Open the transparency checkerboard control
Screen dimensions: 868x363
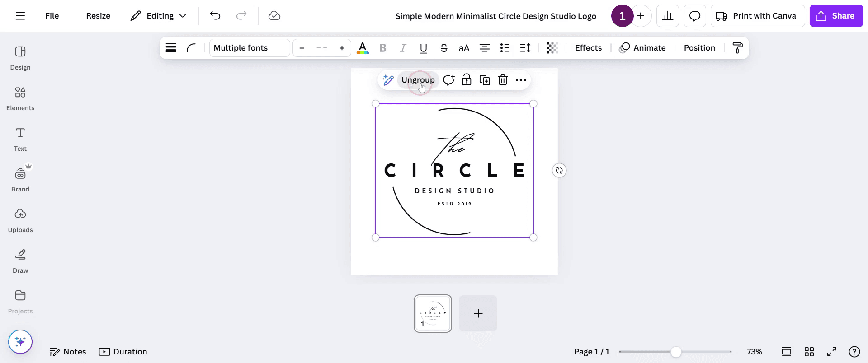coord(552,48)
